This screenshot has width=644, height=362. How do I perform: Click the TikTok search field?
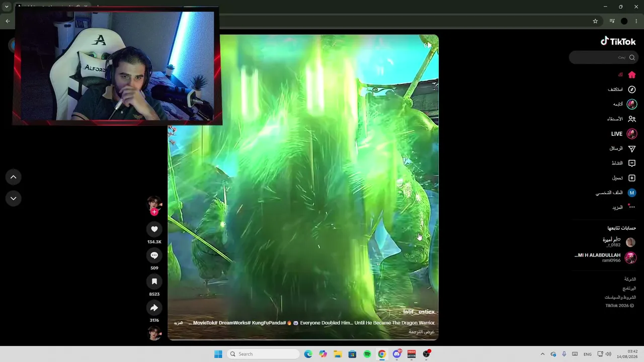click(x=603, y=57)
